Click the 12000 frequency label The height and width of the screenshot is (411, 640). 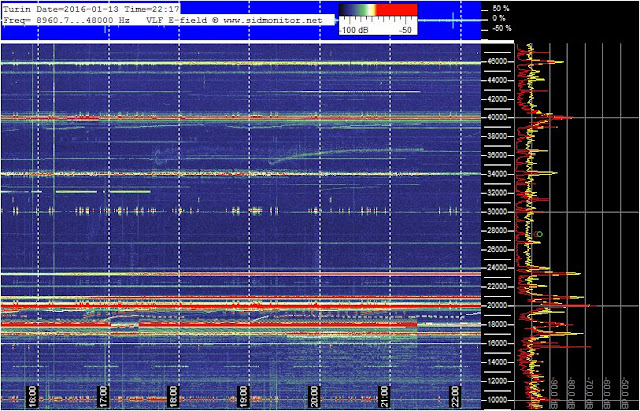click(497, 381)
